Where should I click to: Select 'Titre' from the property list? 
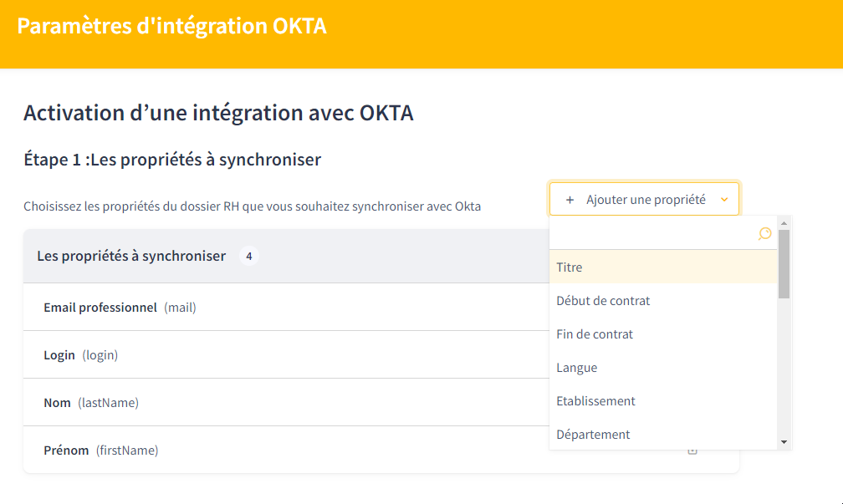point(663,267)
